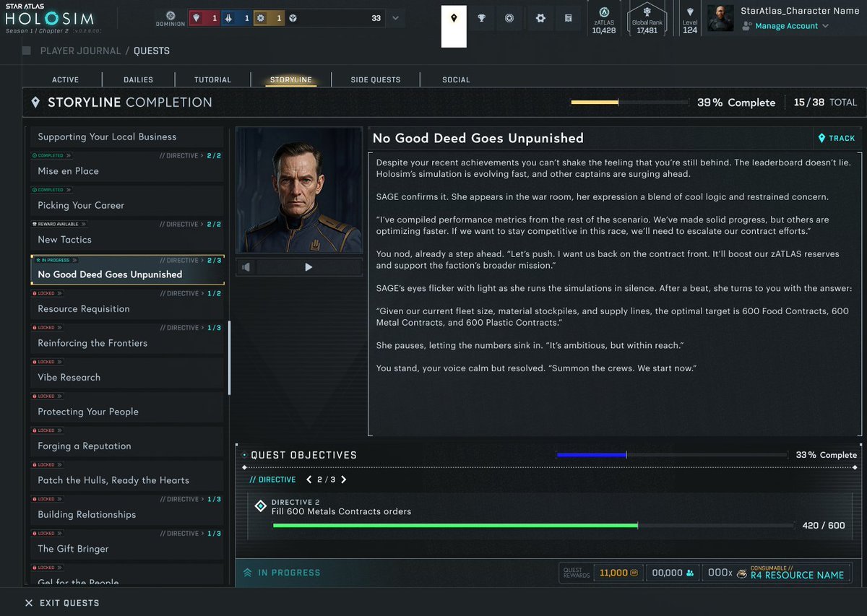
Task: Click the R4 resource consumable reward icon
Action: [x=742, y=573]
